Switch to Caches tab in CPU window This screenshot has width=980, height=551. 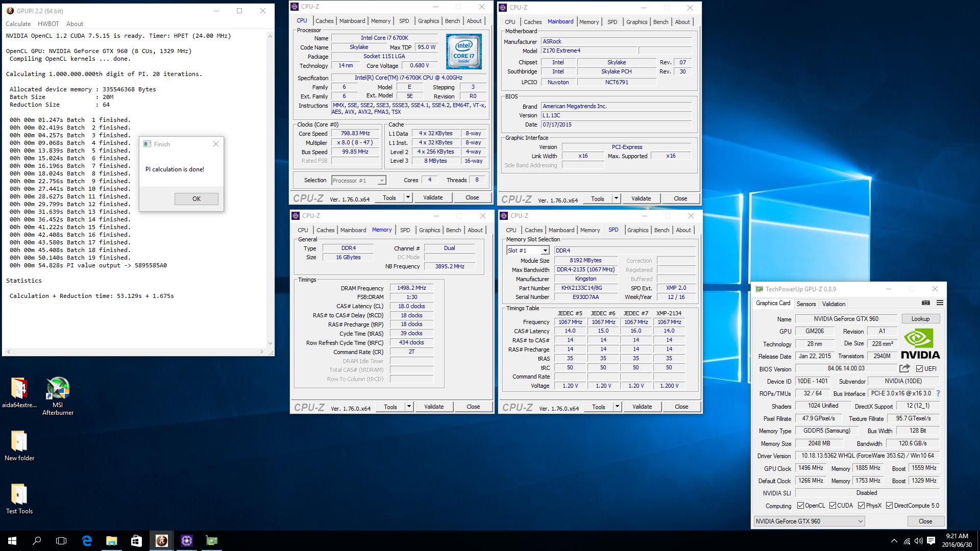pyautogui.click(x=324, y=21)
